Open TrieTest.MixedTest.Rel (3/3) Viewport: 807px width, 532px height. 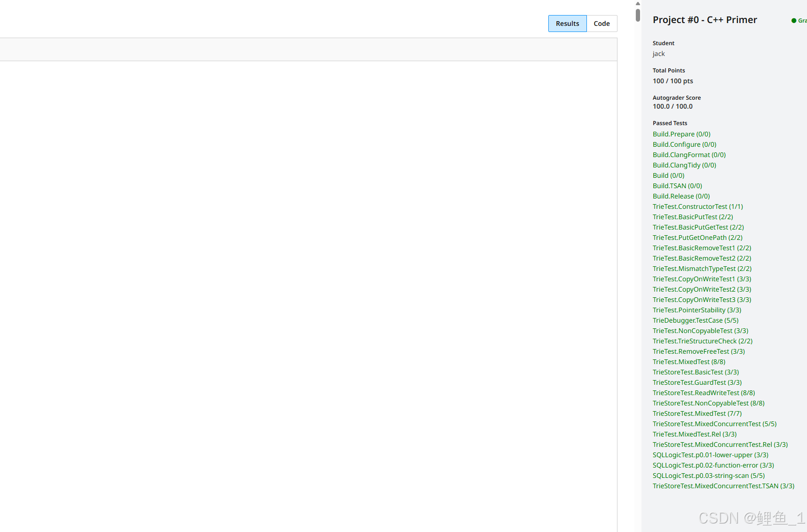[x=695, y=434]
